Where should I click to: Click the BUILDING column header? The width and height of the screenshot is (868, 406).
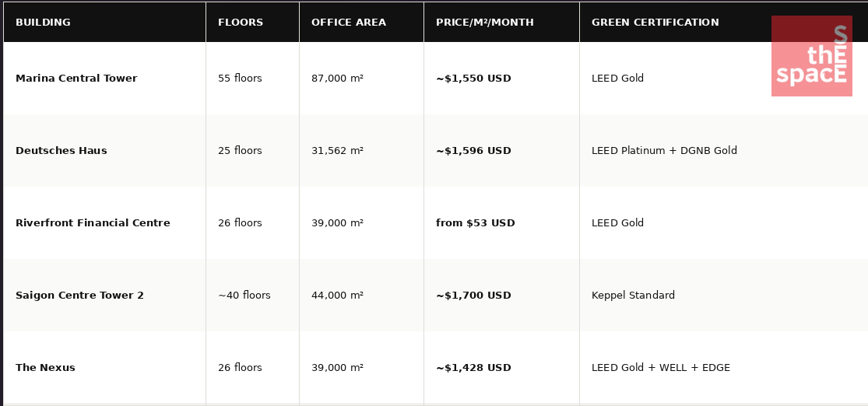[43, 23]
